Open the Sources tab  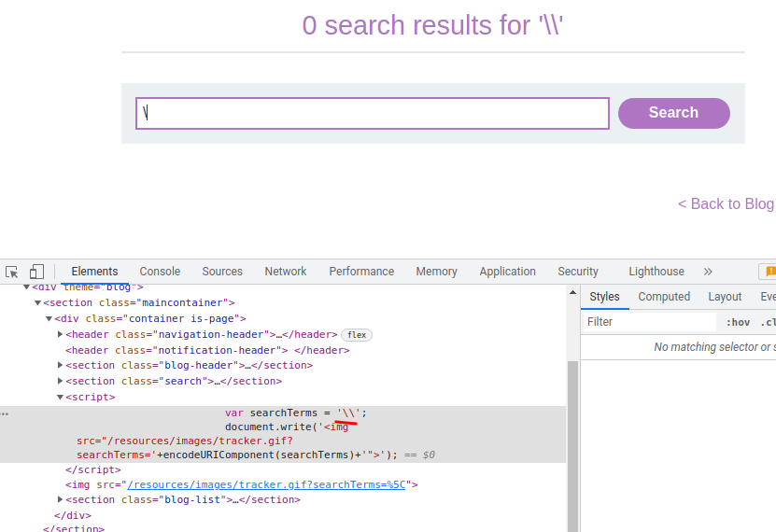[x=222, y=272]
